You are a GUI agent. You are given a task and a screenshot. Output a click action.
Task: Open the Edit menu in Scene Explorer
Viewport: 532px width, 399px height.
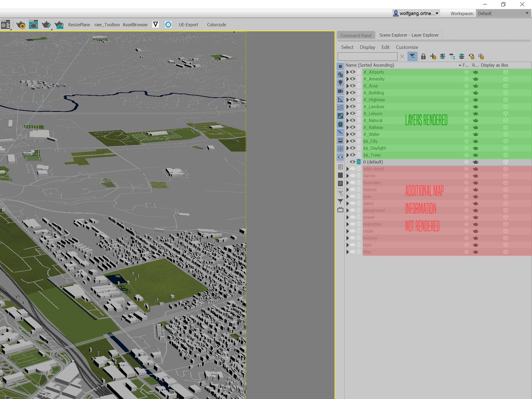pos(385,47)
